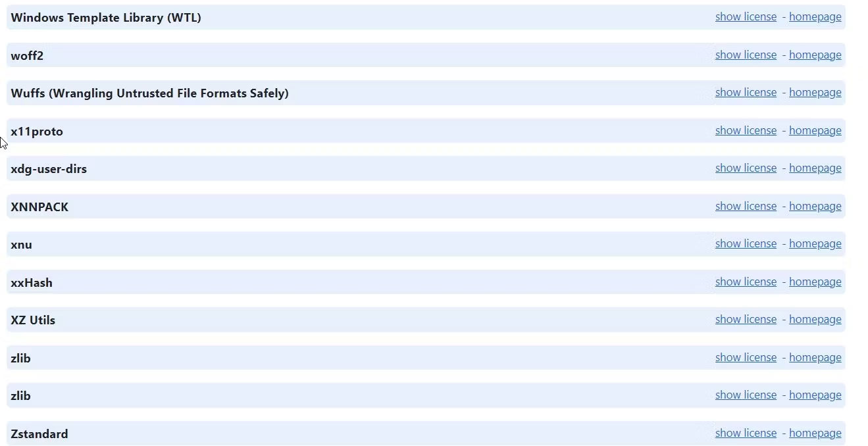Click the "xdg-user-dirs" entry name
The height and width of the screenshot is (446, 868).
point(49,169)
